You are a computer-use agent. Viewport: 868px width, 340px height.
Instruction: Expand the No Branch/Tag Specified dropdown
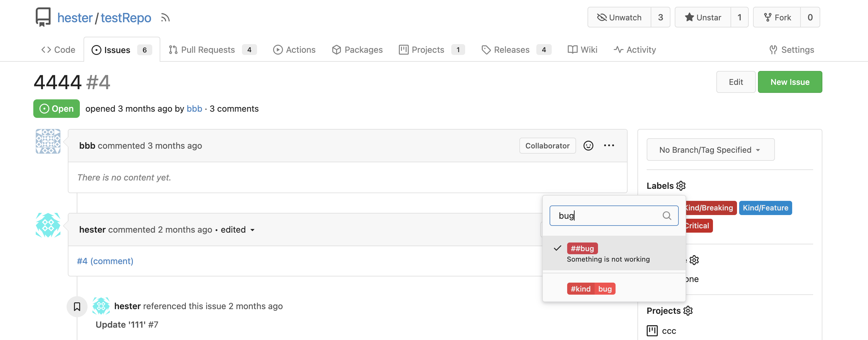(x=711, y=150)
